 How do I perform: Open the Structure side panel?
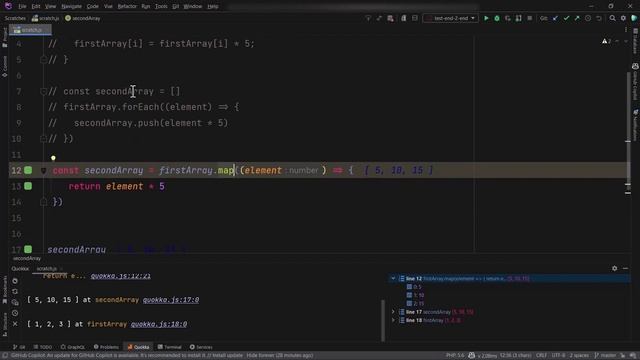pos(5,324)
